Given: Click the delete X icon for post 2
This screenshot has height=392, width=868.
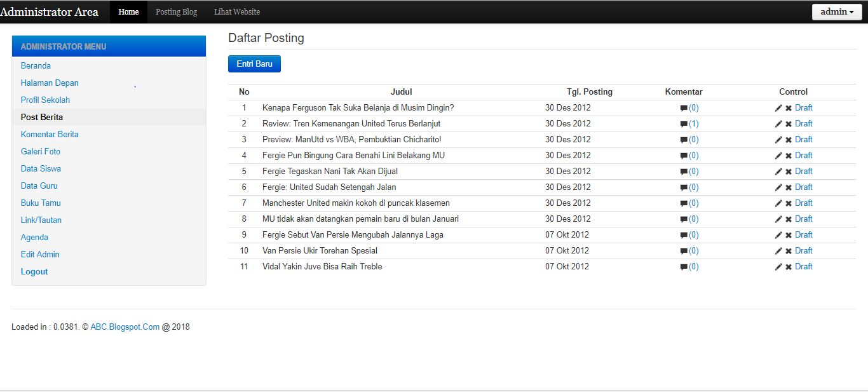Looking at the screenshot, I should (789, 124).
